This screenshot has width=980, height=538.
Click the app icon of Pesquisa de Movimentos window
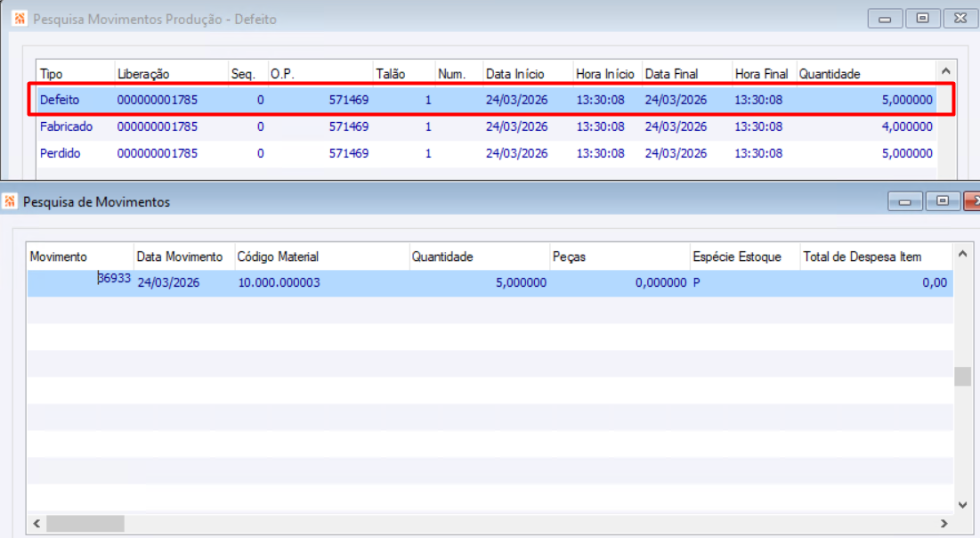10,201
